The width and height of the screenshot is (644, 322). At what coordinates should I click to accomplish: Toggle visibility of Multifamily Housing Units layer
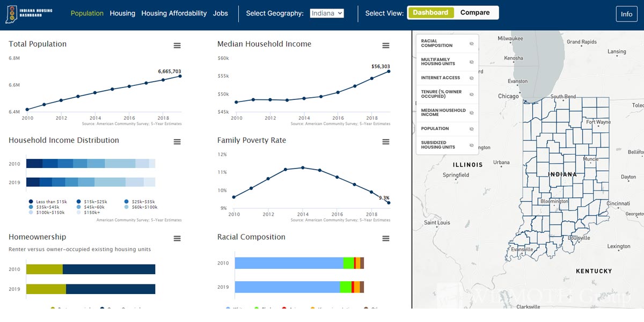pyautogui.click(x=472, y=62)
